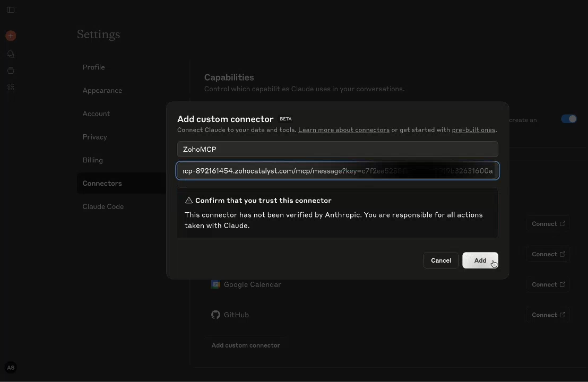This screenshot has height=382, width=588.
Task: Select the Billing settings section
Action: (x=93, y=160)
